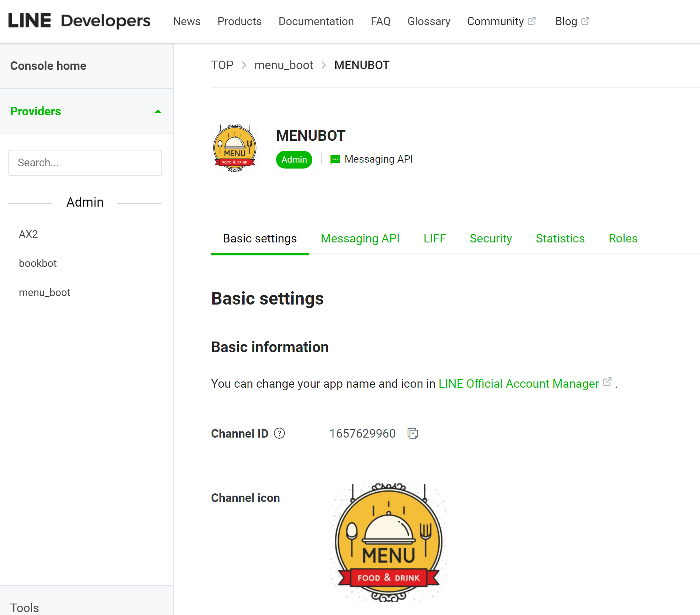This screenshot has width=700, height=615.
Task: Navigate to TOP in the breadcrumb
Action: (222, 65)
